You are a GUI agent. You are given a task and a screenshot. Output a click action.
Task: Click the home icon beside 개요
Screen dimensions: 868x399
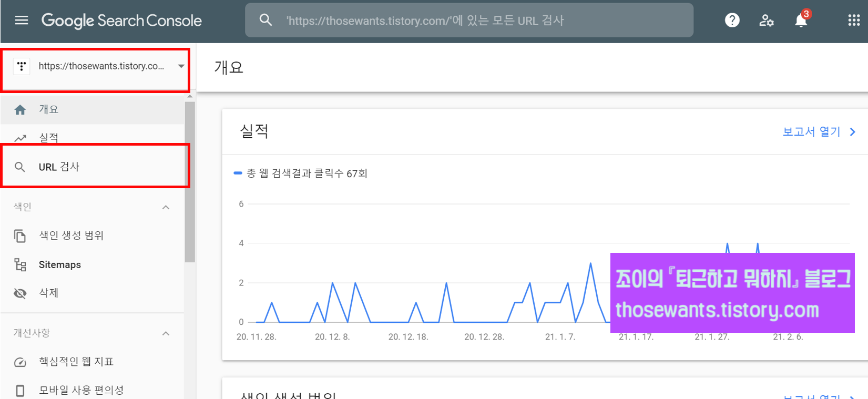[x=20, y=110]
